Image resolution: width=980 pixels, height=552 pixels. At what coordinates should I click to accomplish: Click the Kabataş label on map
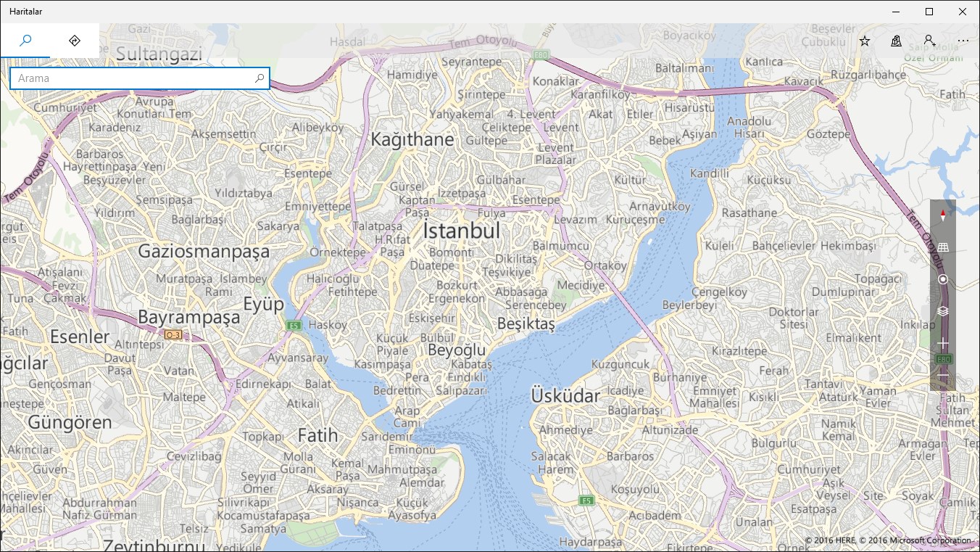pyautogui.click(x=471, y=365)
